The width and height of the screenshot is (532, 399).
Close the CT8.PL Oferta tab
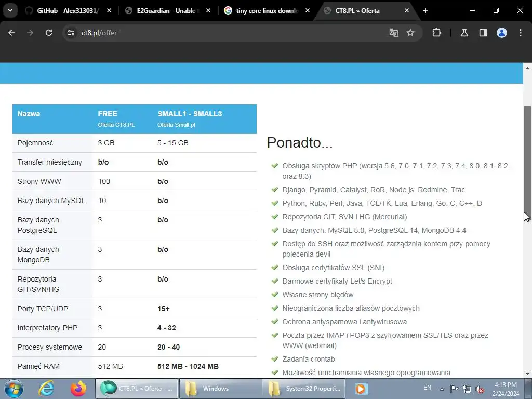click(407, 10)
